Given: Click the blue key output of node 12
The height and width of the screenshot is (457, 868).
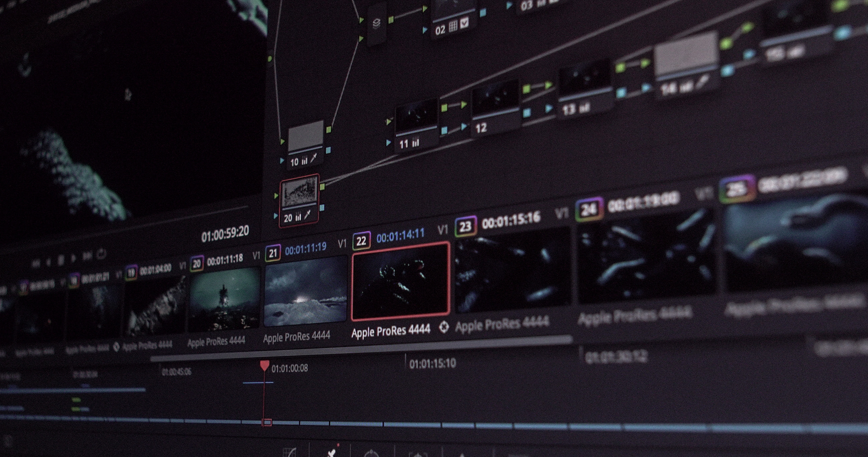Looking at the screenshot, I should [x=526, y=113].
